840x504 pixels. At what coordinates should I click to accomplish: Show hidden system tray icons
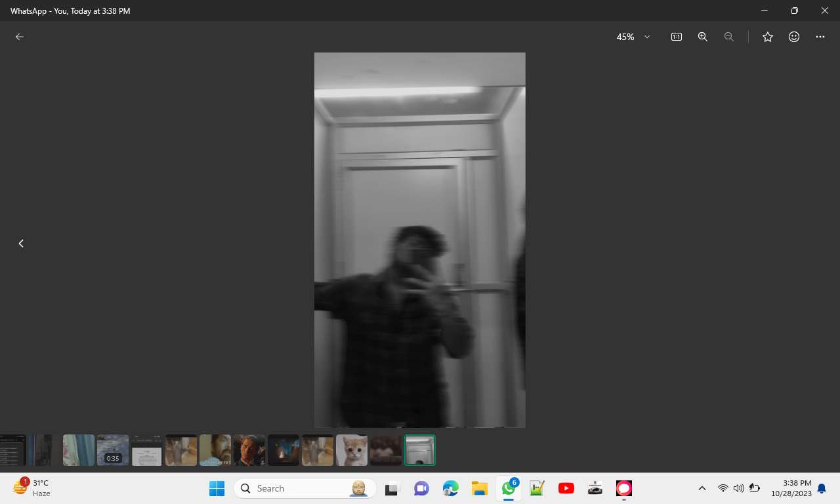coord(702,488)
